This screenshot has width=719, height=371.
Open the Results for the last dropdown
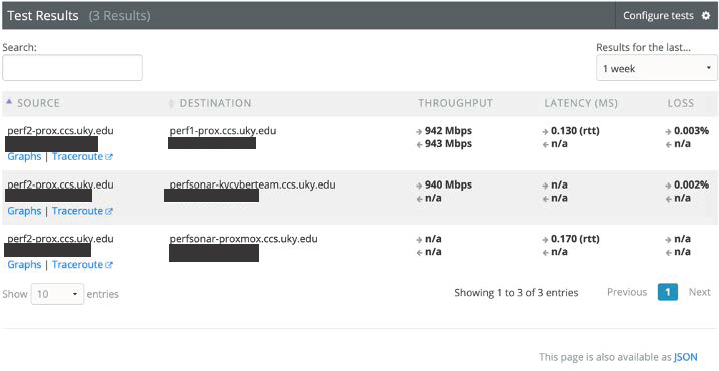point(657,68)
